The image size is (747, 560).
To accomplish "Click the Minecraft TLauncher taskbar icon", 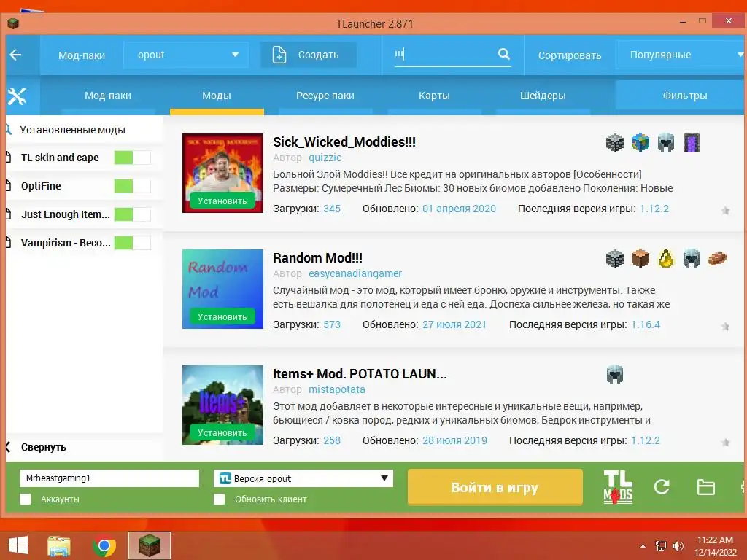I will pyautogui.click(x=150, y=545).
